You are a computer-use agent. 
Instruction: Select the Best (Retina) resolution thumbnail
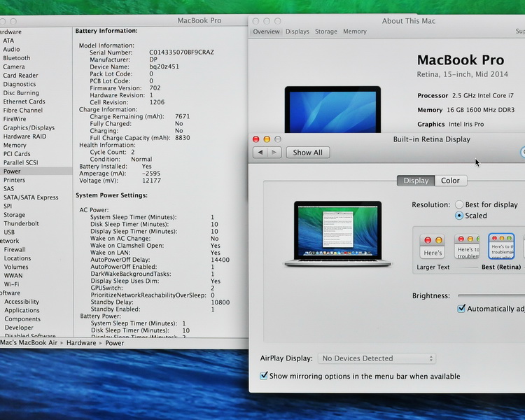point(501,246)
